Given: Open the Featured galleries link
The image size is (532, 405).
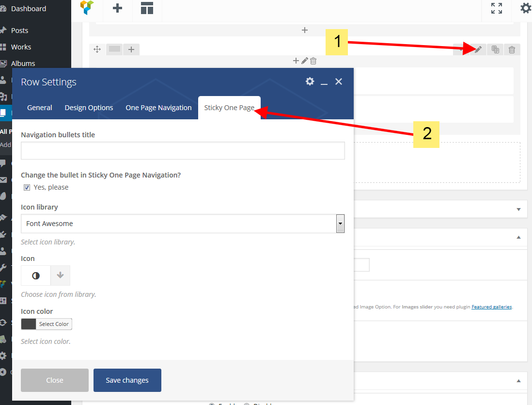Looking at the screenshot, I should click(x=491, y=307).
